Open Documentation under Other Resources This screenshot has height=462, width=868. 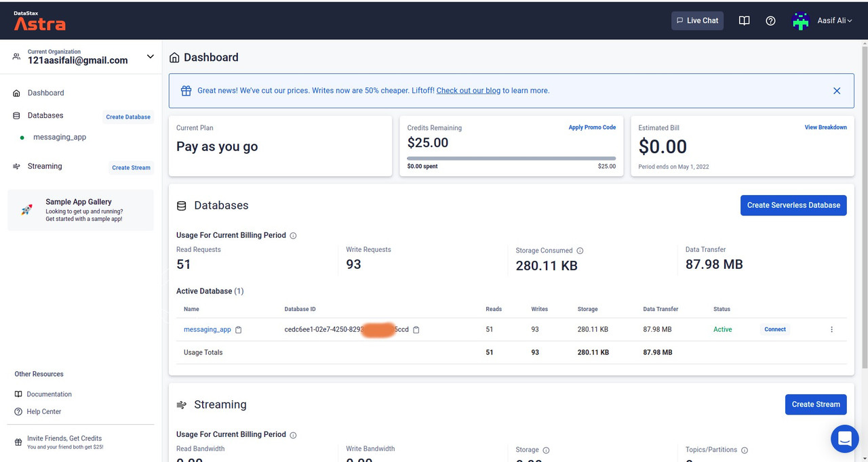[49, 394]
